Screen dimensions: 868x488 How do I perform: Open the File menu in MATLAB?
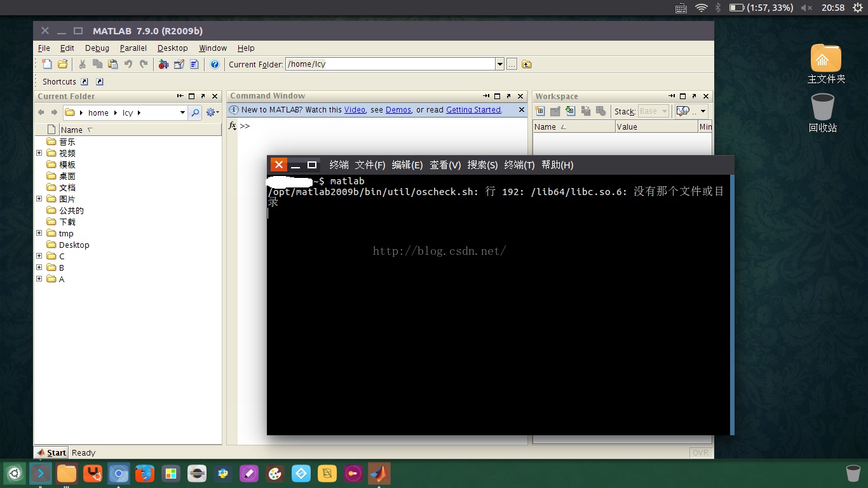(44, 48)
